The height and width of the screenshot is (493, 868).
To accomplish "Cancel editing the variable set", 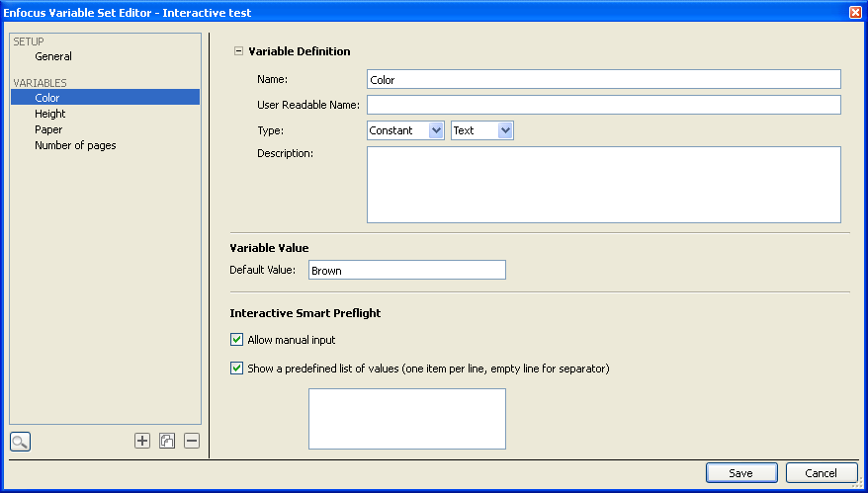I will pyautogui.click(x=822, y=473).
